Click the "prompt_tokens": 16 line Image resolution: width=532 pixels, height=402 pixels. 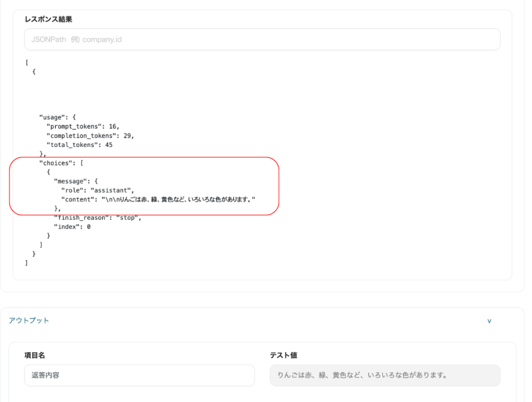coord(83,127)
